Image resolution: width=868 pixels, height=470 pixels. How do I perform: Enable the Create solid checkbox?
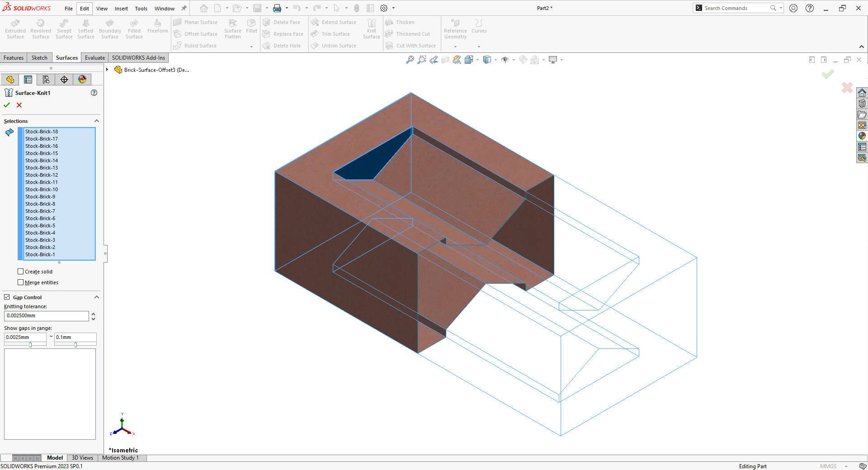click(x=21, y=271)
